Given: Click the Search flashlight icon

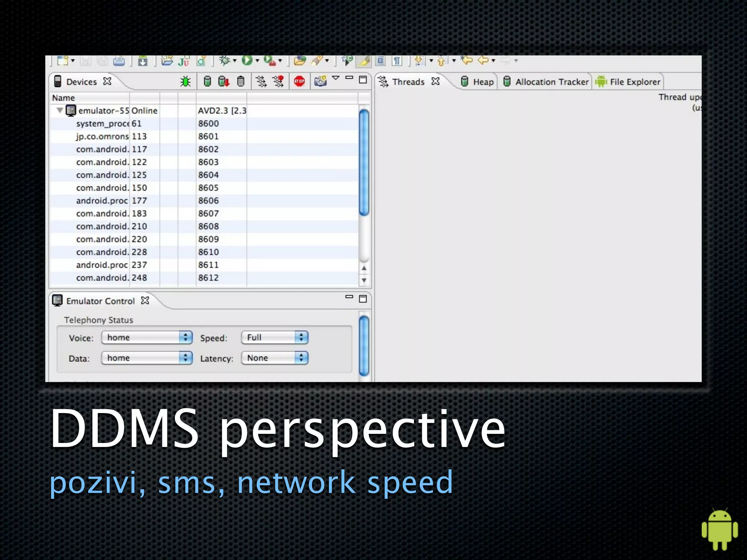Looking at the screenshot, I should (x=317, y=61).
